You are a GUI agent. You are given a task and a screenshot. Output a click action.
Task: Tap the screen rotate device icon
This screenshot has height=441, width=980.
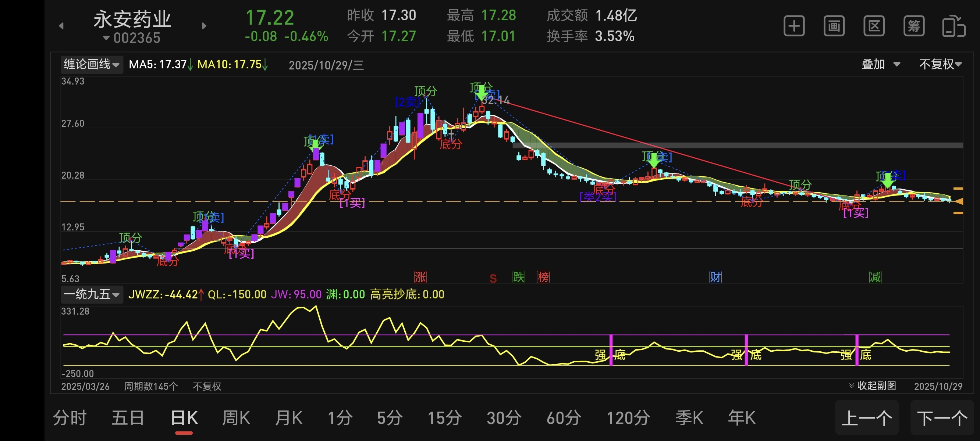954,26
